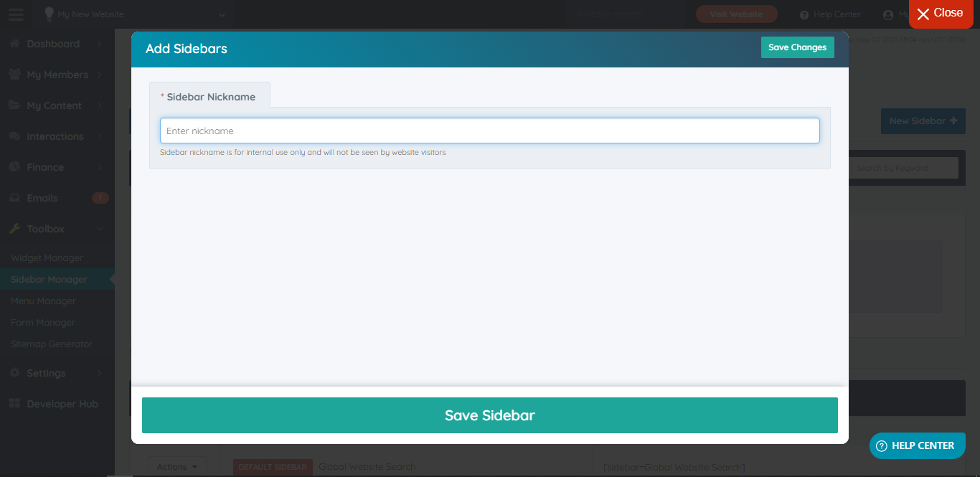Click the Developer Hub grid icon

click(14, 404)
